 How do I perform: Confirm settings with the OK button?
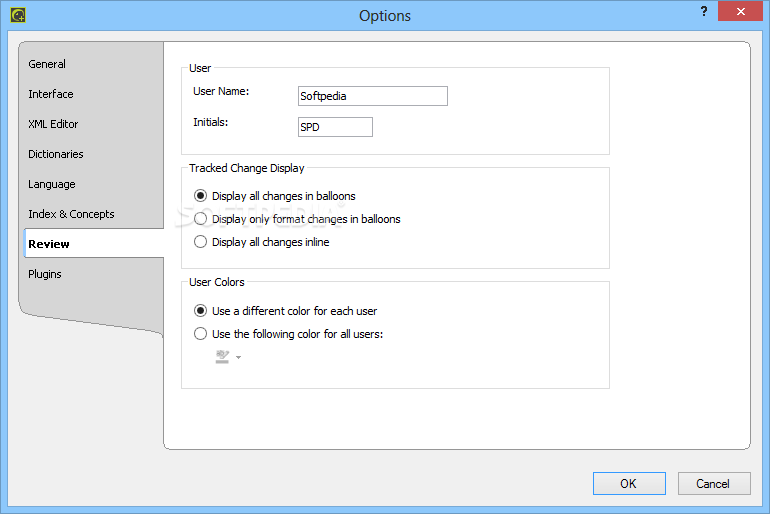click(x=629, y=484)
